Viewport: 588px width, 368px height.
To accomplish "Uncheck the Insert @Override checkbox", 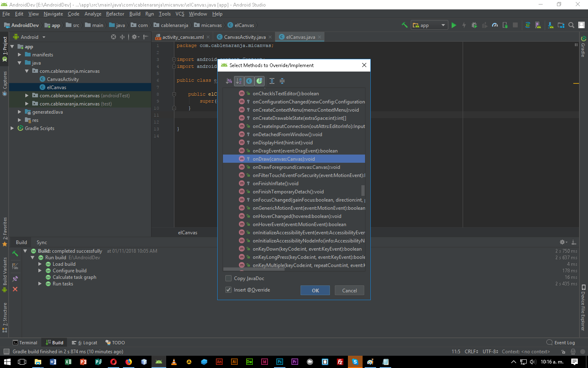I will (x=229, y=290).
